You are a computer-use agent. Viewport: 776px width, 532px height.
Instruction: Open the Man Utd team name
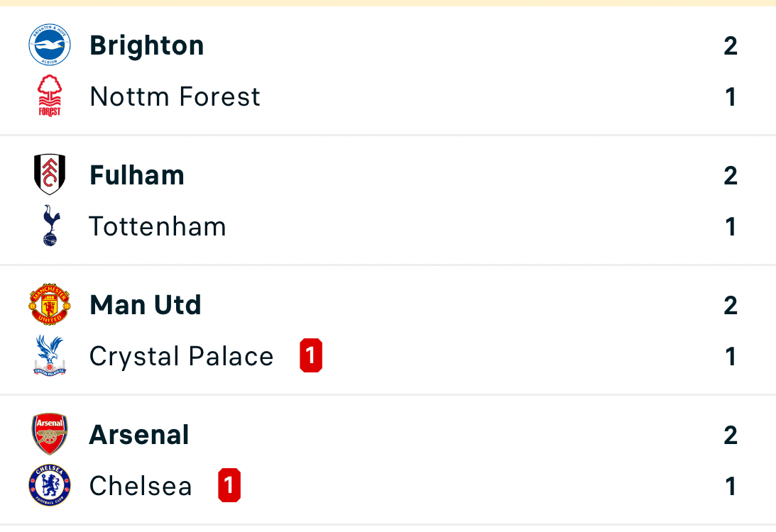tap(146, 305)
